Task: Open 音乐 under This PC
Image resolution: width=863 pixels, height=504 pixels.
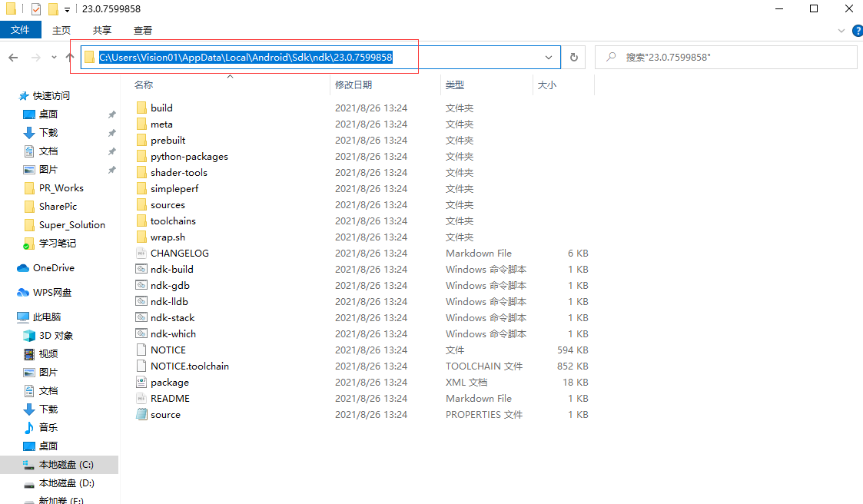Action: point(48,427)
